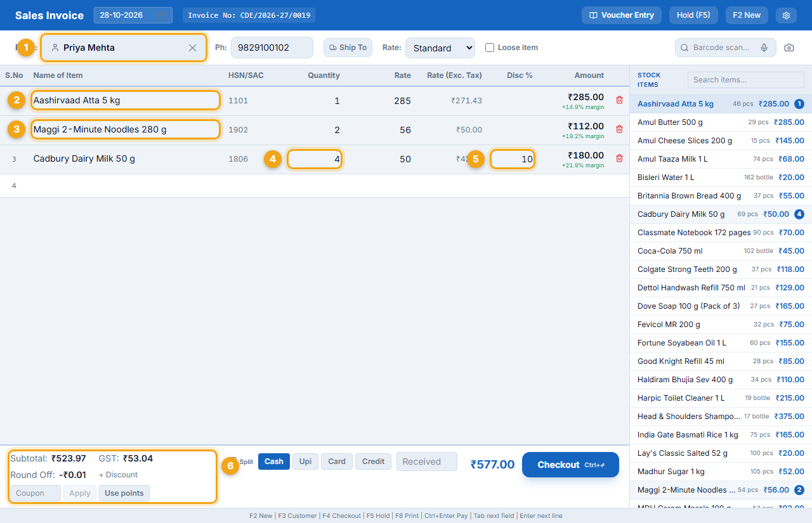
Task: Click the Use points button
Action: point(124,493)
